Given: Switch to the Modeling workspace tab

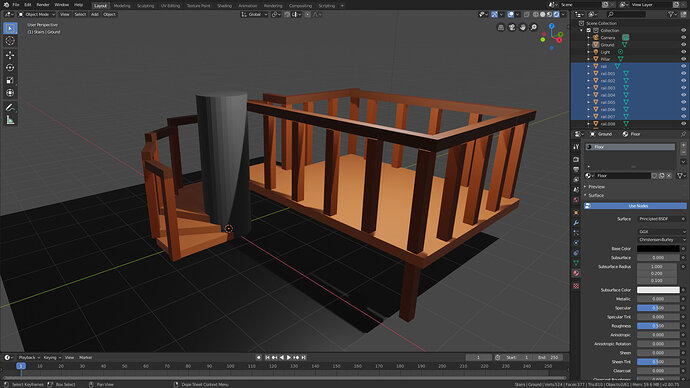Looking at the screenshot, I should (x=122, y=6).
